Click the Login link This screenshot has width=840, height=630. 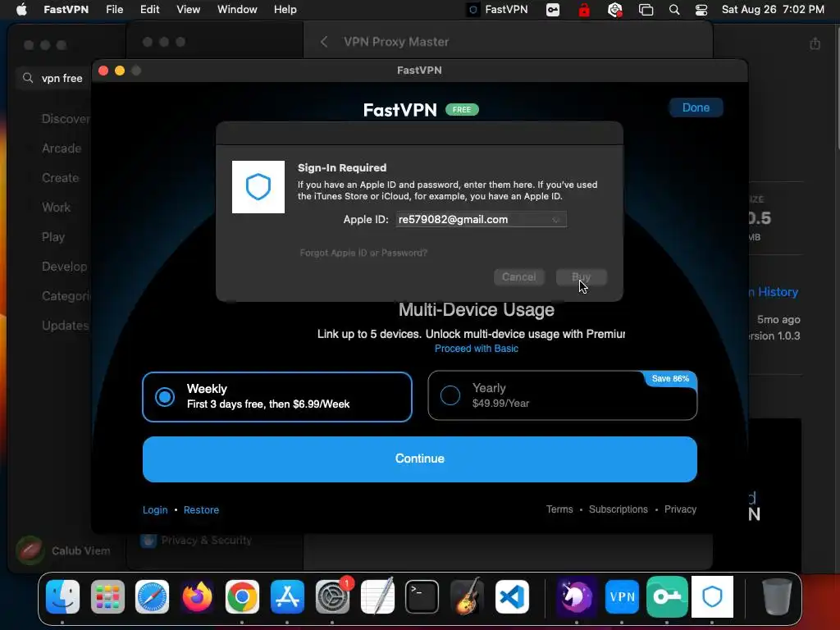click(x=155, y=510)
